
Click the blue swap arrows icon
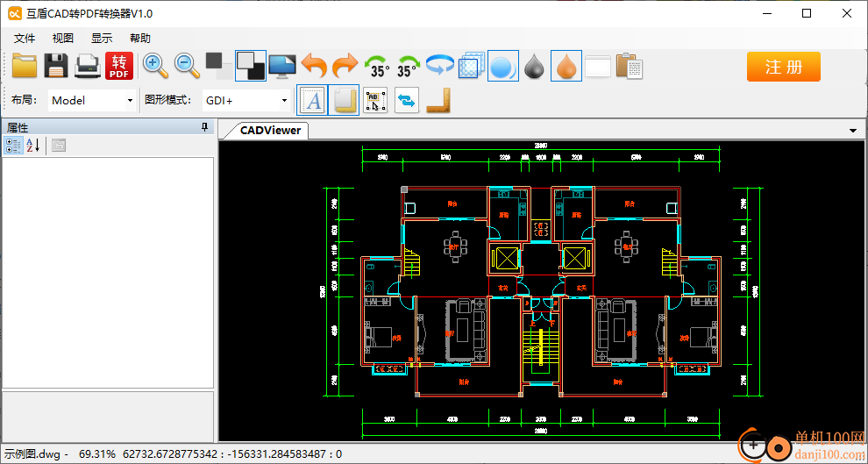pos(407,101)
